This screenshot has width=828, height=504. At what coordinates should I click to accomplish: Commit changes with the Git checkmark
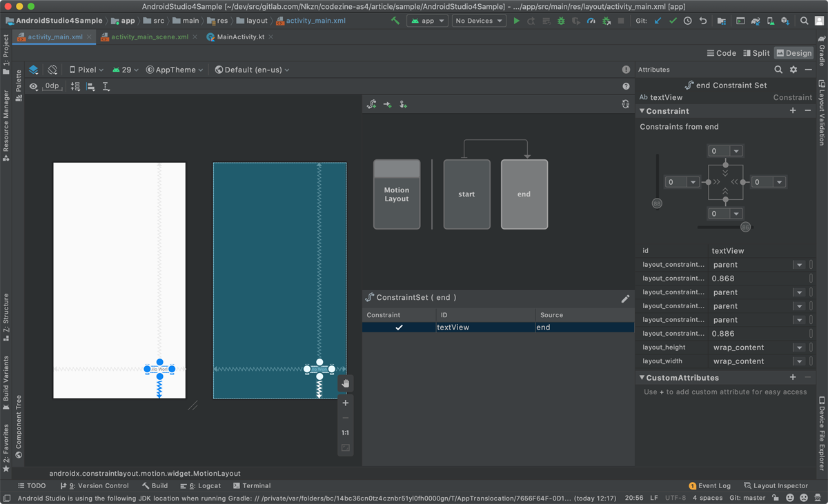tap(673, 21)
